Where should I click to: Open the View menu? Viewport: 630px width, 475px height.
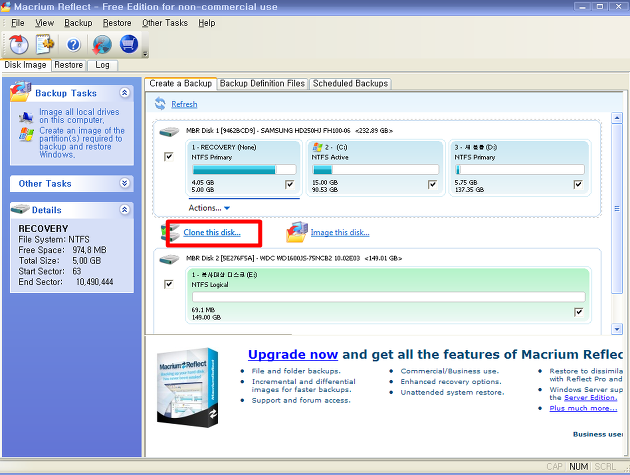pyautogui.click(x=44, y=23)
